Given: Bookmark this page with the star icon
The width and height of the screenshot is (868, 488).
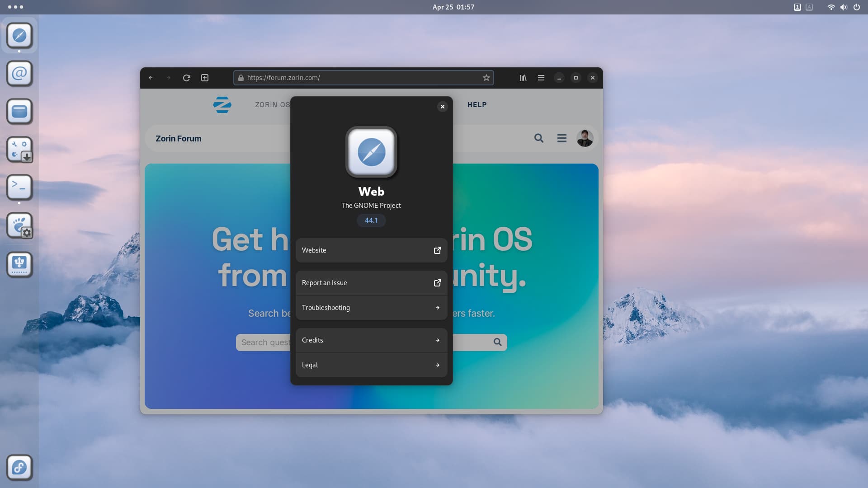Looking at the screenshot, I should (486, 78).
